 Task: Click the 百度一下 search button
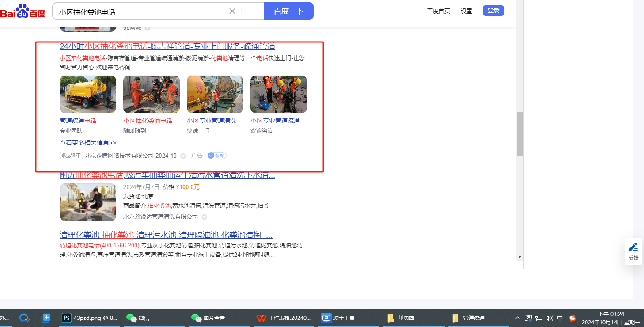[x=289, y=11]
